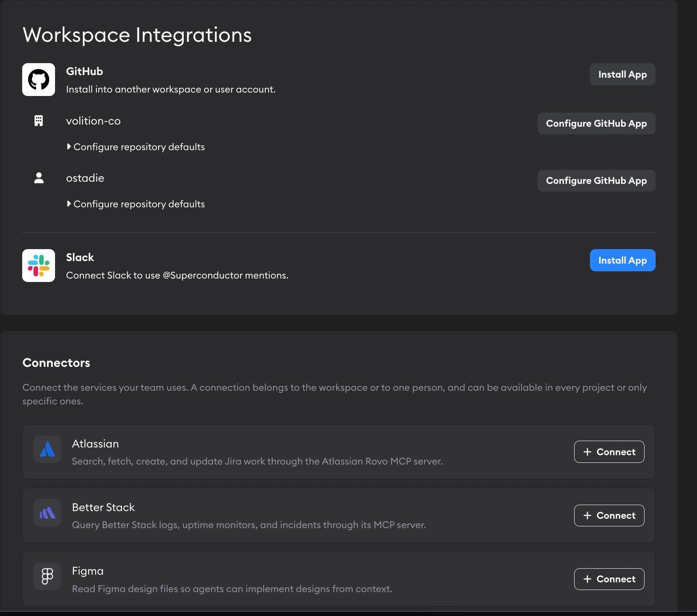Click the Connectors section heading
This screenshot has width=697, height=616.
56,363
